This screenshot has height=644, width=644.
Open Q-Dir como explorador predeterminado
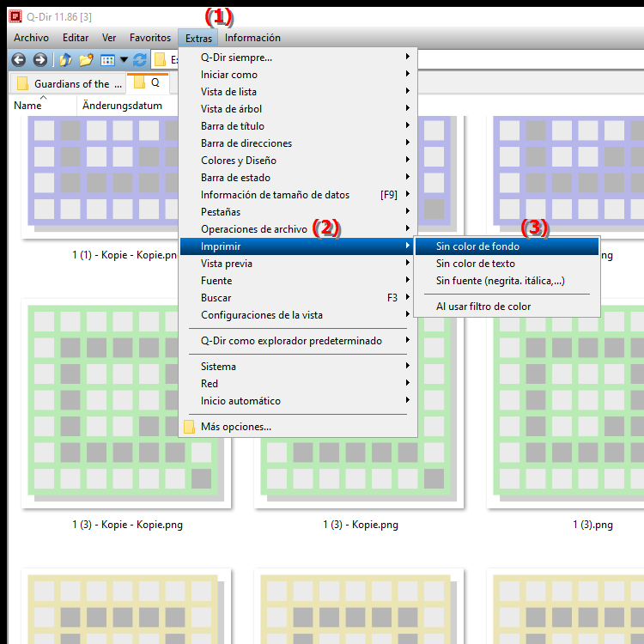click(x=299, y=341)
